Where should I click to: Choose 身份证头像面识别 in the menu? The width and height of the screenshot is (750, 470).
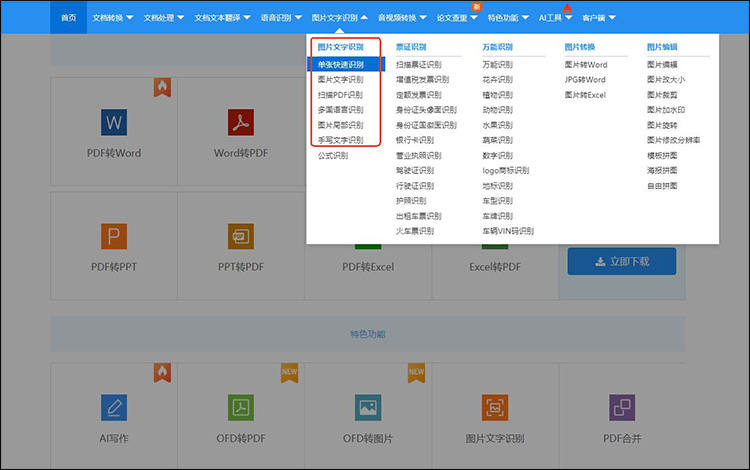pyautogui.click(x=426, y=109)
